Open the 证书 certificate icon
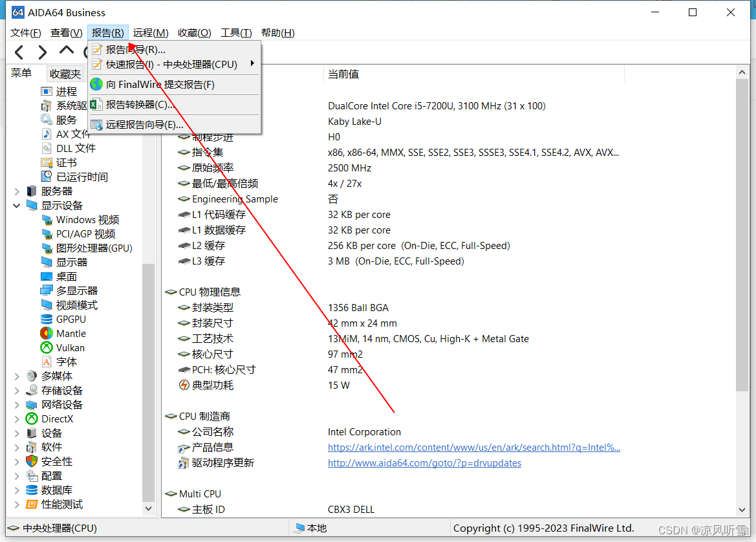This screenshot has height=542, width=756. click(47, 163)
